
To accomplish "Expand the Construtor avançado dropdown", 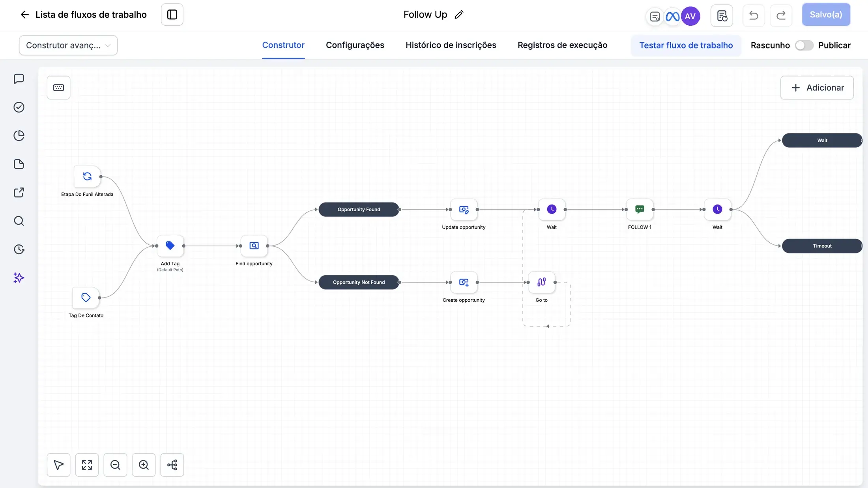I will (x=68, y=45).
